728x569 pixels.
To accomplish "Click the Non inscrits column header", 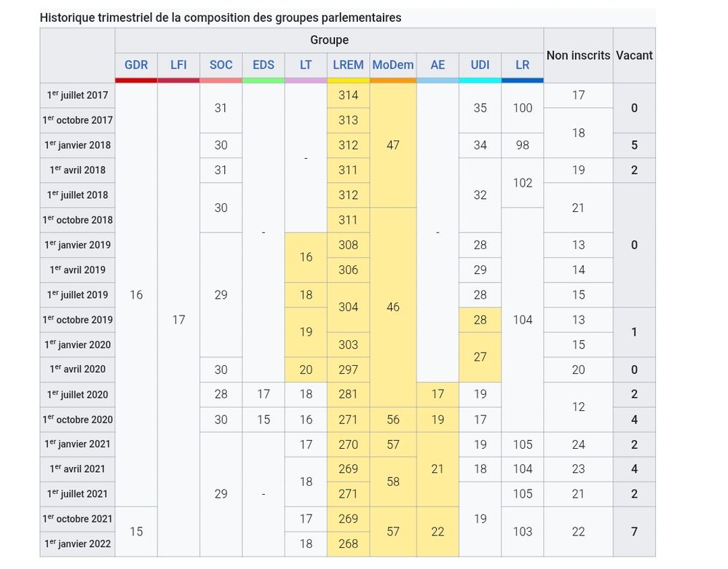I will (578, 55).
